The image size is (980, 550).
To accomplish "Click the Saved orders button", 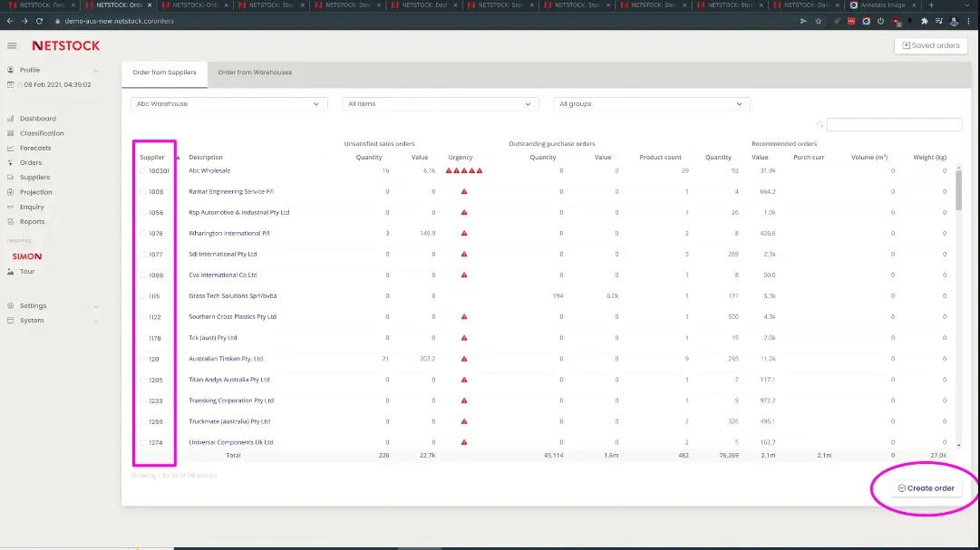I will click(x=931, y=45).
